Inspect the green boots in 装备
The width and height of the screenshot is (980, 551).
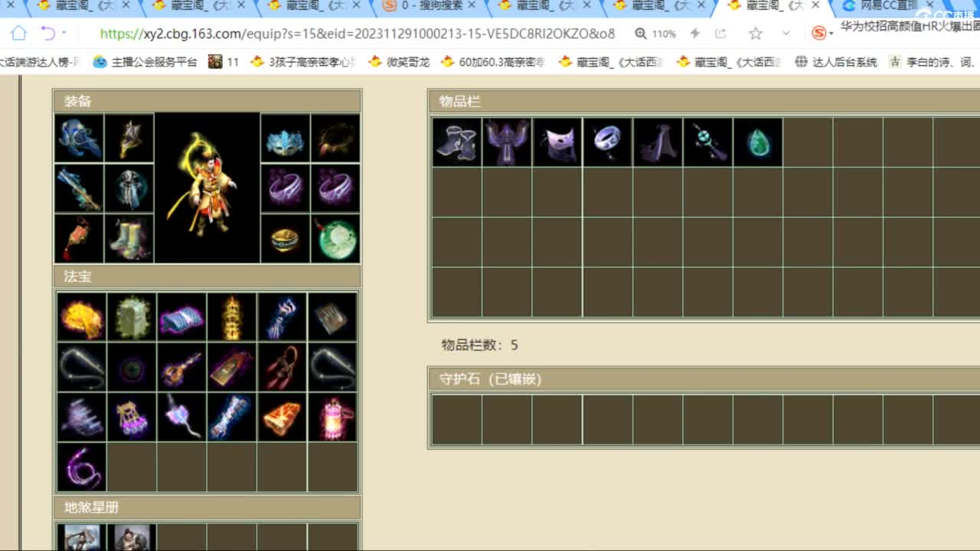click(129, 239)
